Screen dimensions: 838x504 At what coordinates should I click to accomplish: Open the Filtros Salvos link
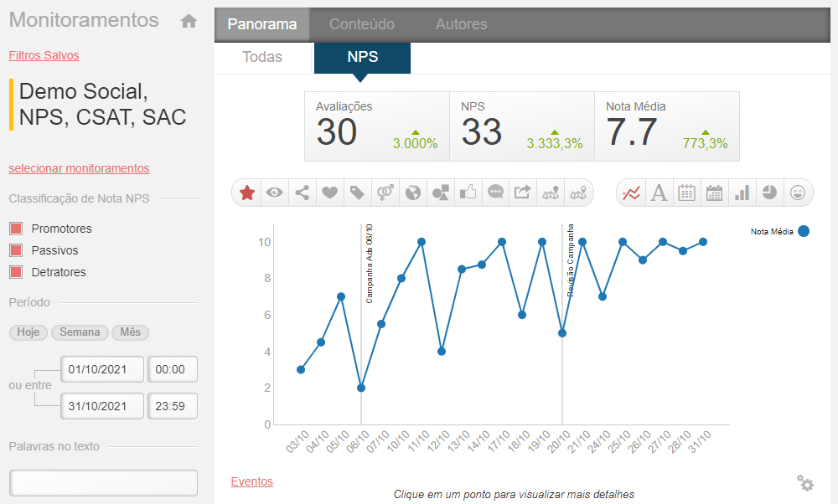click(44, 55)
